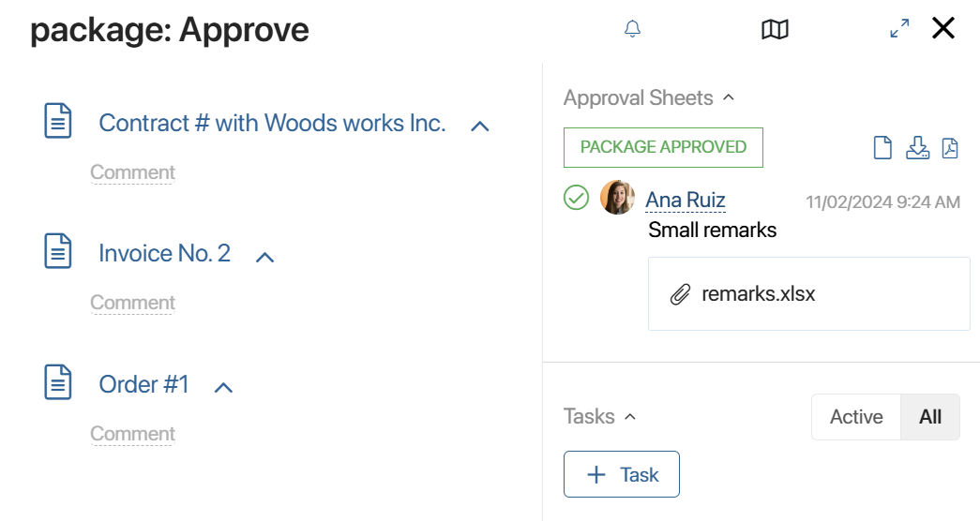
Task: Select the All tasks filter
Action: [930, 417]
